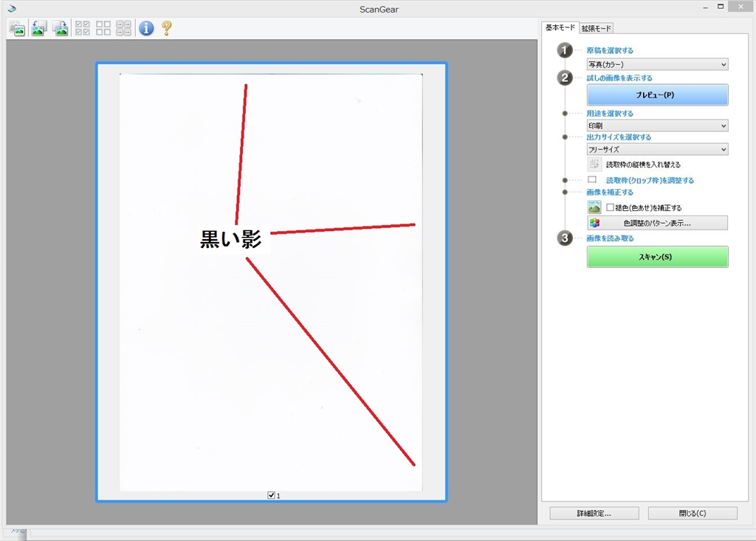Click the 試しの画像を表示する link
This screenshot has height=541, width=756.
[619, 77]
